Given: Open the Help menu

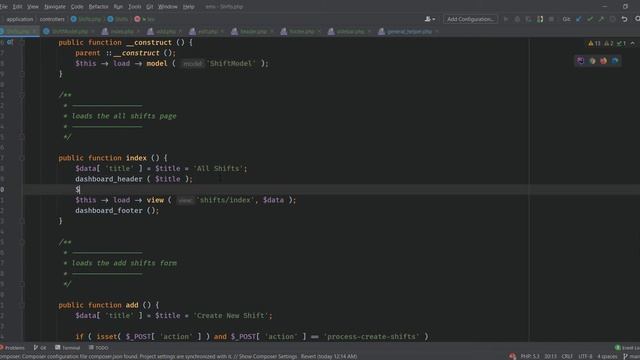Looking at the screenshot, I should [188, 7].
